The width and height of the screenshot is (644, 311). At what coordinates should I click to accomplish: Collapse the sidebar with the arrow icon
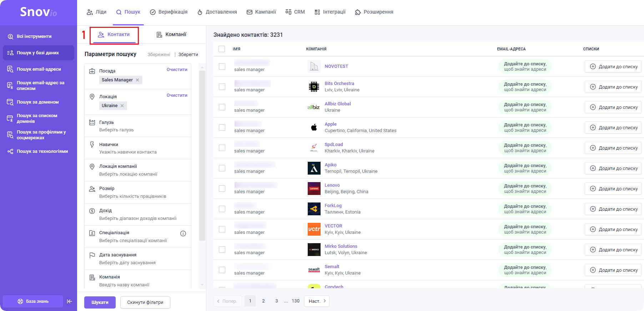pyautogui.click(x=70, y=301)
